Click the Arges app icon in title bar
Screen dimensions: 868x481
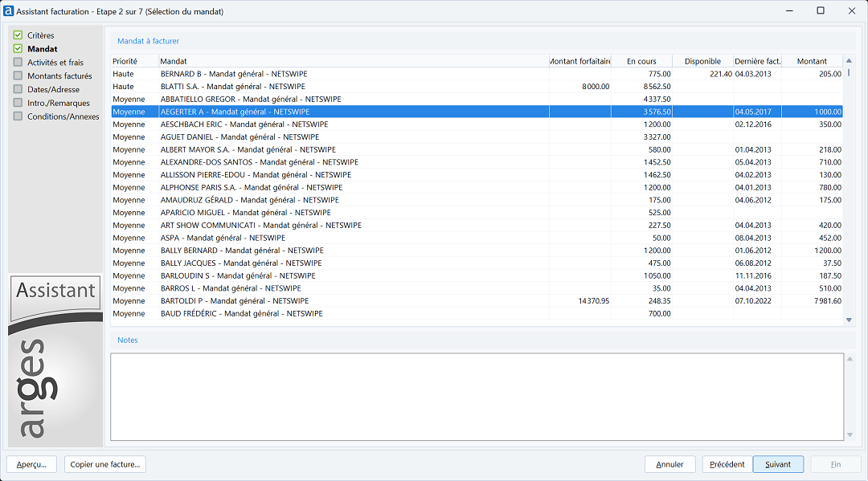point(8,11)
